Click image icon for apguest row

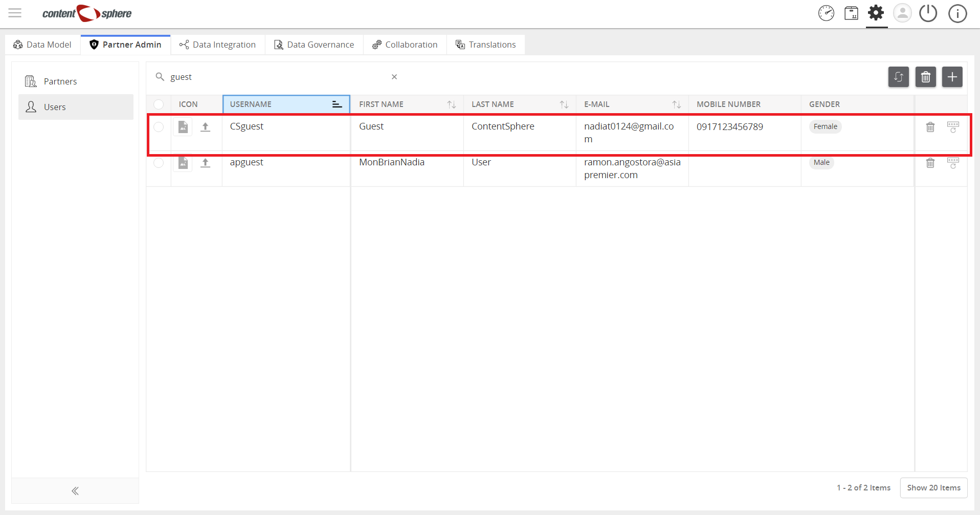coord(183,163)
